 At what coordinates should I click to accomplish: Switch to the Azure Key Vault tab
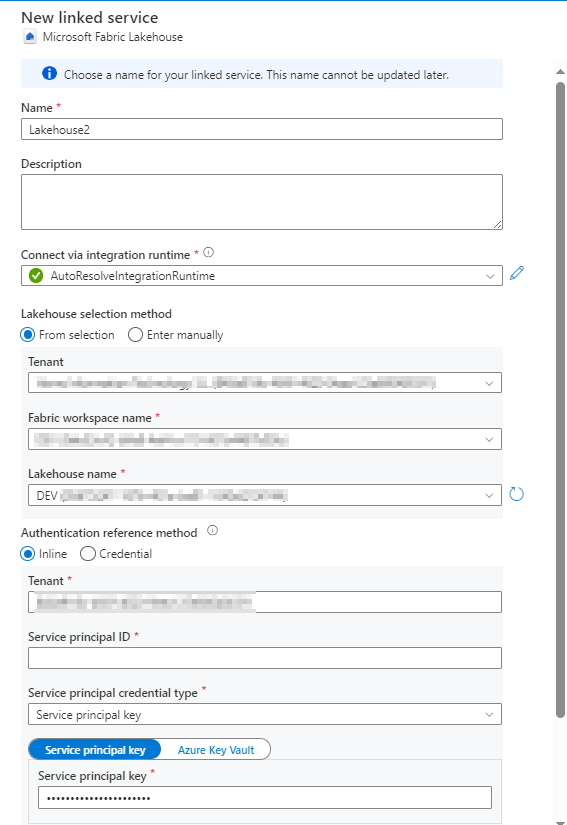[x=216, y=750]
